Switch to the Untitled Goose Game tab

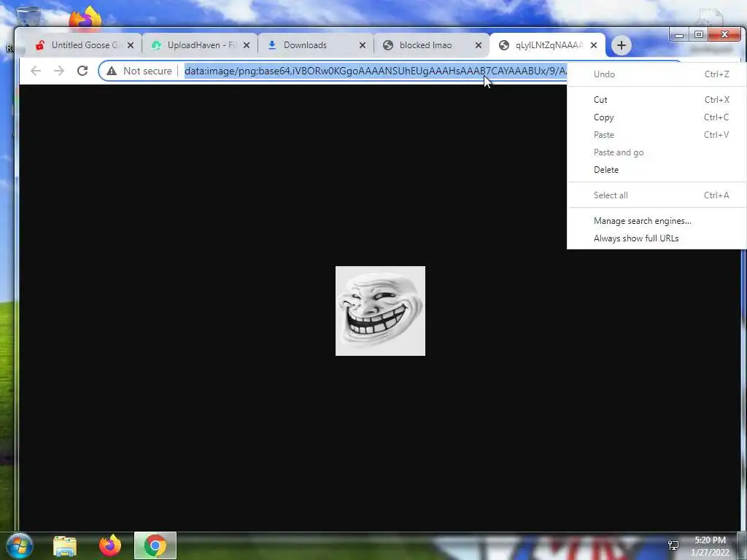(83, 45)
